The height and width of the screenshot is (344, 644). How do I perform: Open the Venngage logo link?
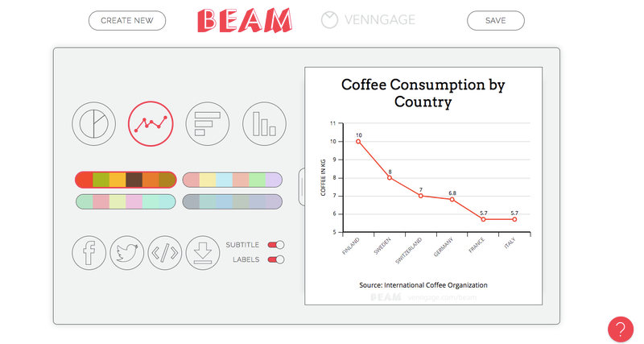coord(369,19)
